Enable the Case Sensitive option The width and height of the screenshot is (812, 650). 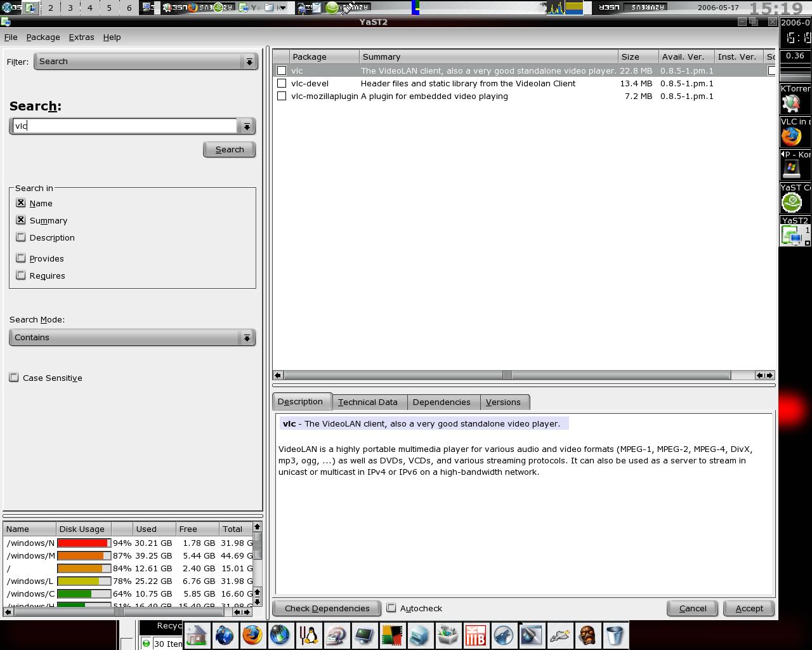coord(14,378)
